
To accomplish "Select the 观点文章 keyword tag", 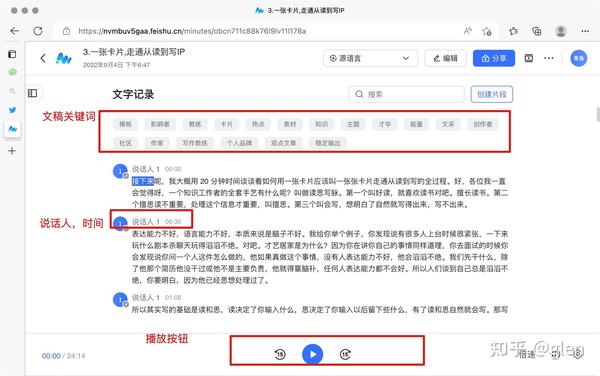I will coord(284,143).
